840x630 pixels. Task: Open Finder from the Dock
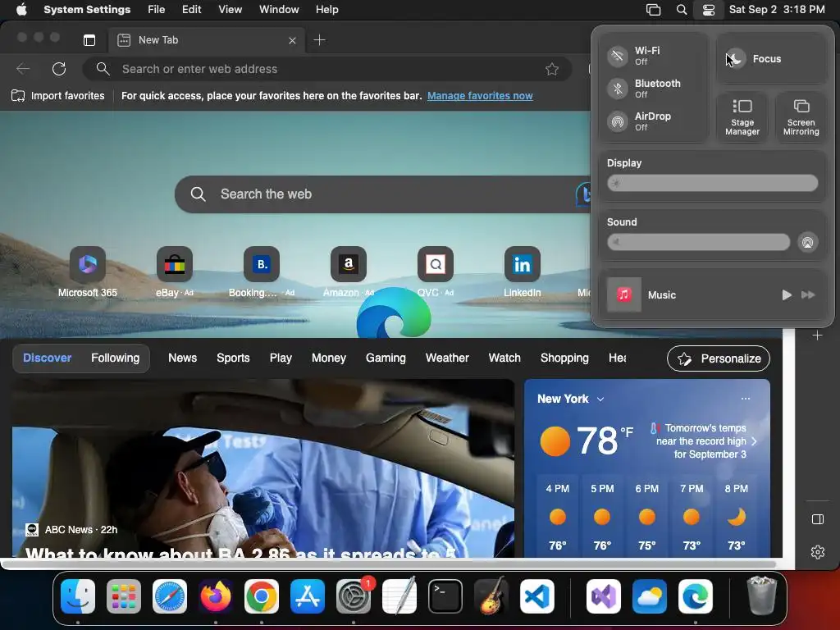[x=78, y=596]
